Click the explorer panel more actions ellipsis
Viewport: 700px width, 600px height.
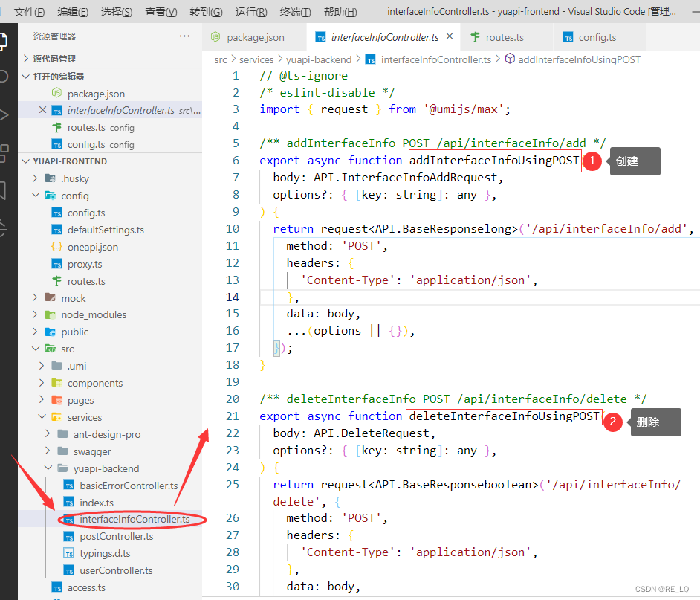click(x=184, y=36)
